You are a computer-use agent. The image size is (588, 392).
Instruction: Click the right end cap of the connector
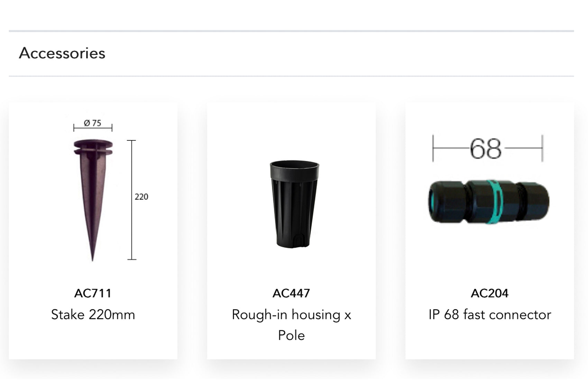(535, 202)
